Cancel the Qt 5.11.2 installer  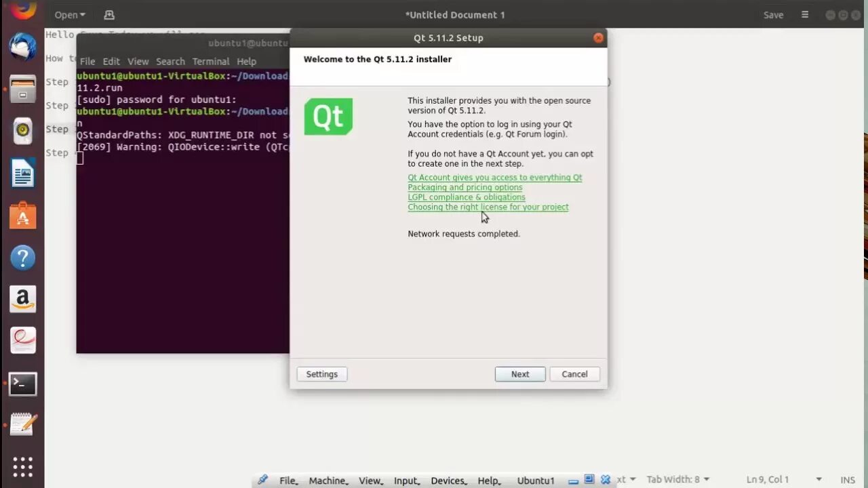coord(574,374)
